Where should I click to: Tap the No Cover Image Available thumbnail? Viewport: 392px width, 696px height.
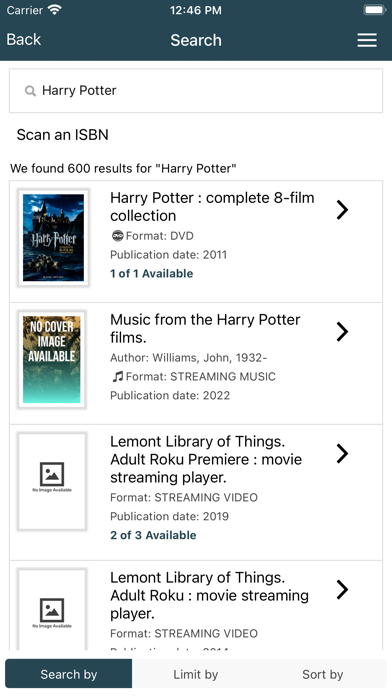(51, 360)
